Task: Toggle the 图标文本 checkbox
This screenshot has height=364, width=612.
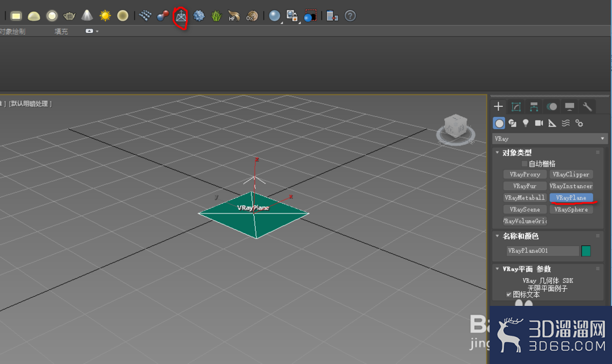Action: (508, 294)
